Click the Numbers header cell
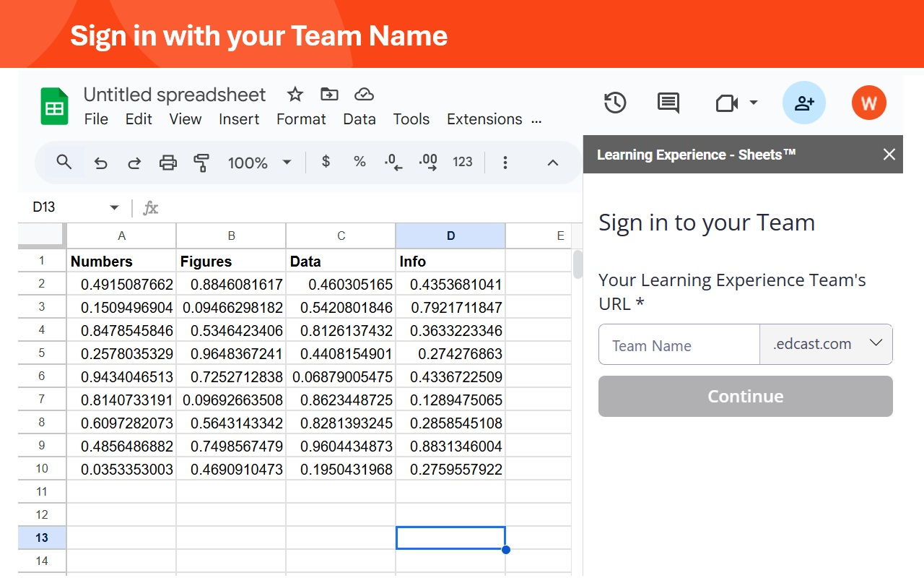 [121, 261]
